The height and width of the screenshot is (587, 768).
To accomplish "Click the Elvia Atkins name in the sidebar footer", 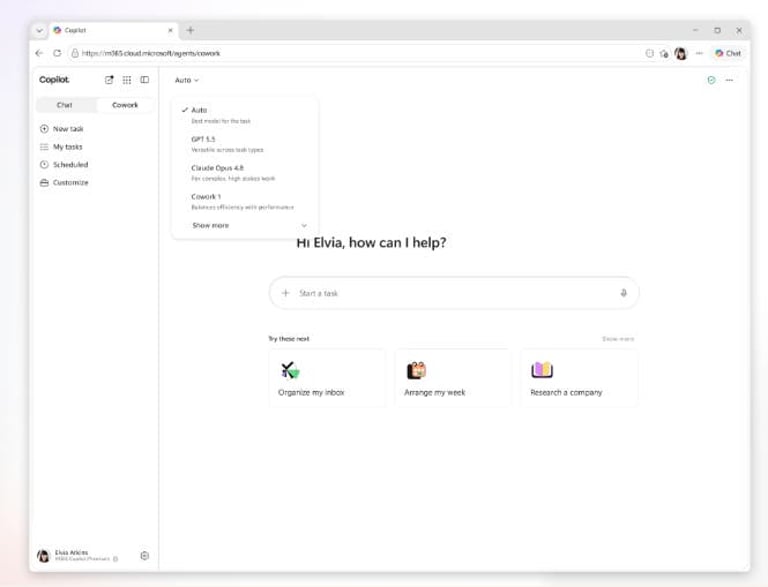I will click(x=72, y=552).
